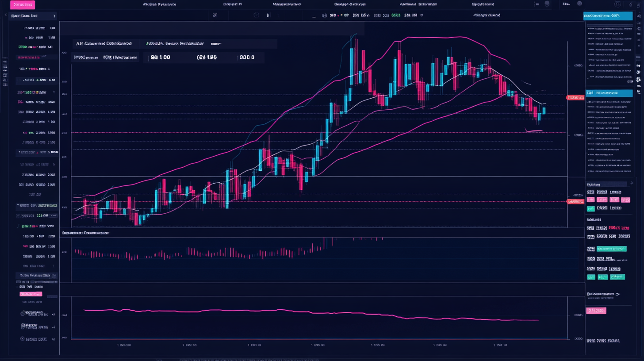644x361 pixels.
Task: Open the small dropdown under the left panel summary
Action: point(52,296)
